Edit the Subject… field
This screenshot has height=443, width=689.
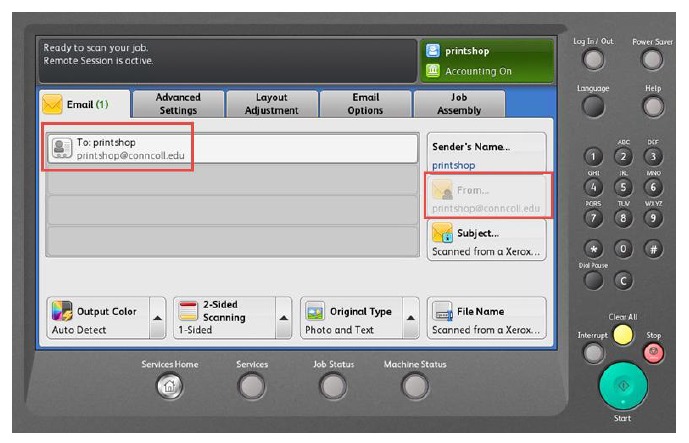pyautogui.click(x=486, y=240)
